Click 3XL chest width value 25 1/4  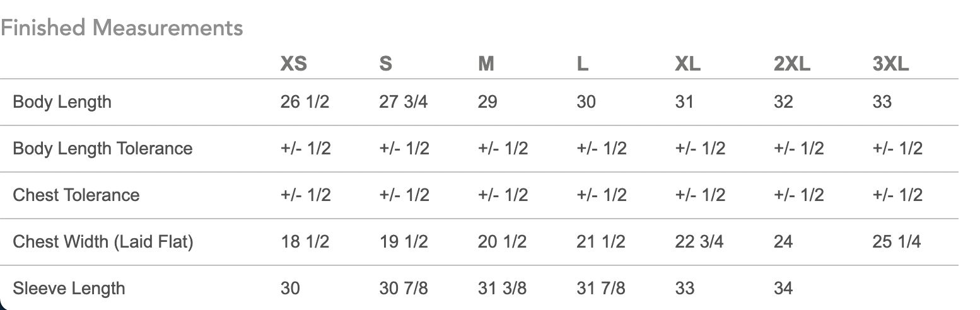click(x=896, y=241)
